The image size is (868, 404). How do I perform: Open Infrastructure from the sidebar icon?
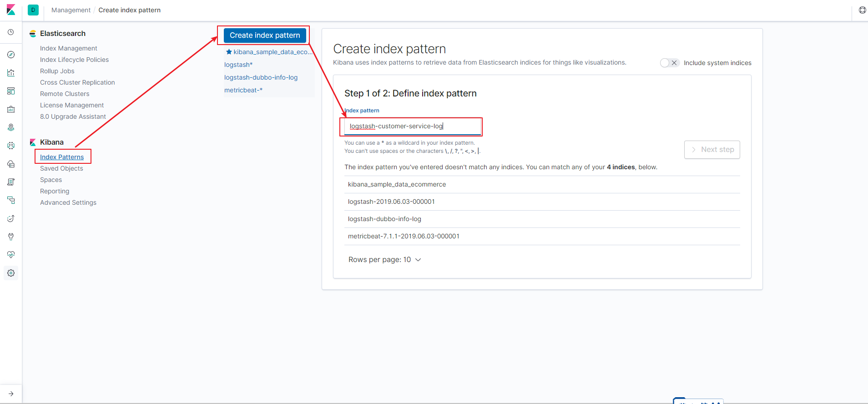(11, 164)
